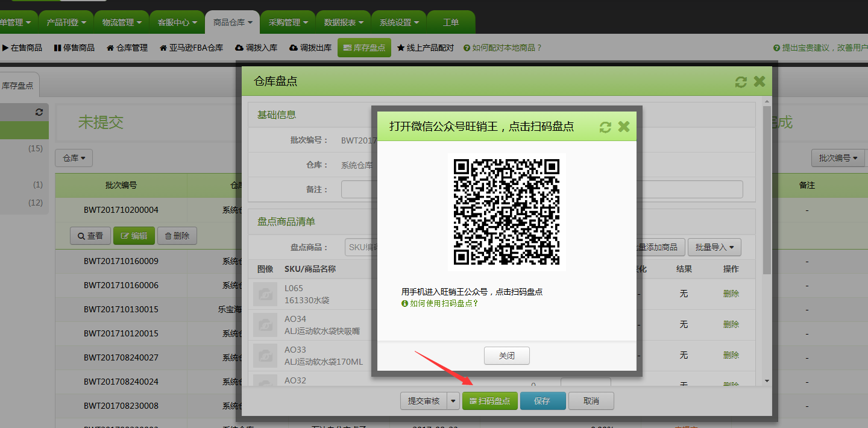Click the 备注 column header in background table
This screenshot has width=868, height=428.
coord(807,185)
